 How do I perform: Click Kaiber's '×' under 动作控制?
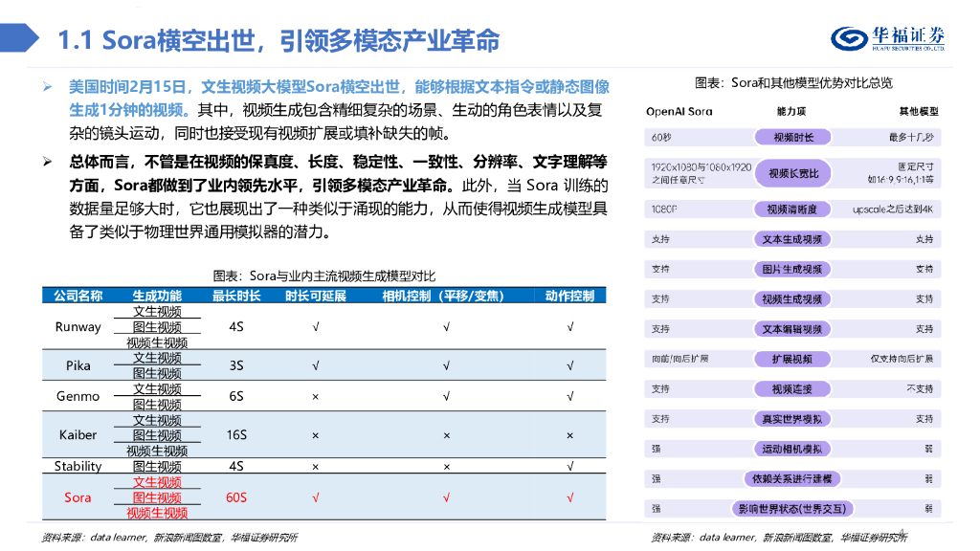pos(570,435)
